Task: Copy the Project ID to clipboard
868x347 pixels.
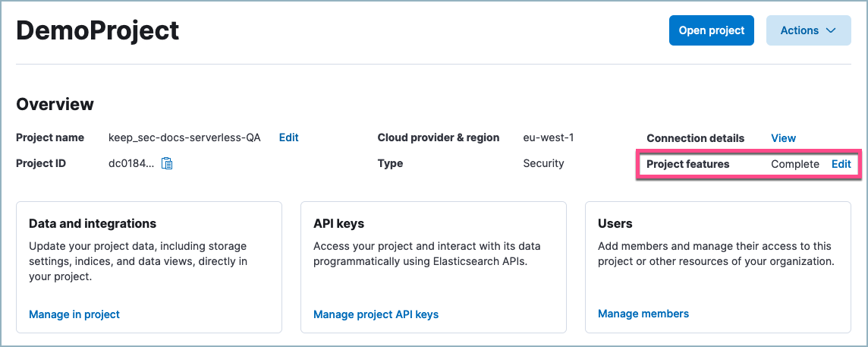Action: pos(168,163)
